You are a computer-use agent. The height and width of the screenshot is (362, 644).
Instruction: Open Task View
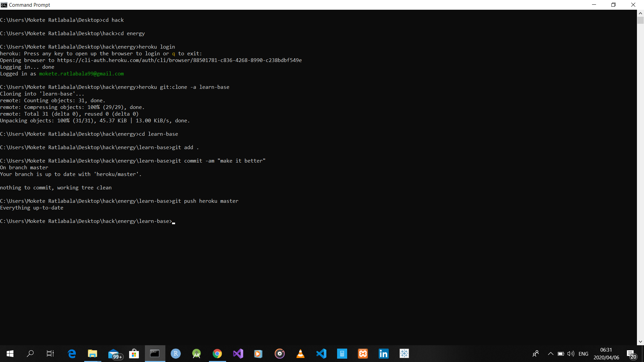(x=50, y=354)
